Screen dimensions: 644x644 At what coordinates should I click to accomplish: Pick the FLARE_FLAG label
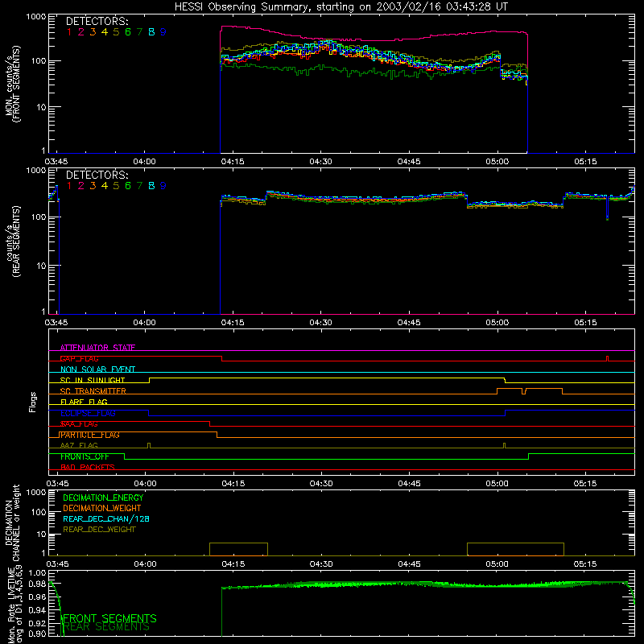point(84,402)
